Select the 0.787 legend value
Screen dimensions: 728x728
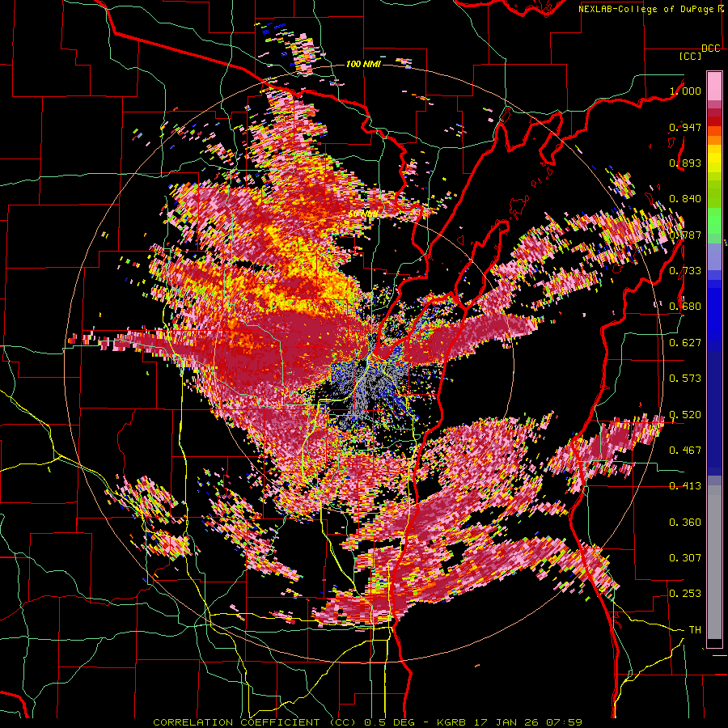coord(685,235)
